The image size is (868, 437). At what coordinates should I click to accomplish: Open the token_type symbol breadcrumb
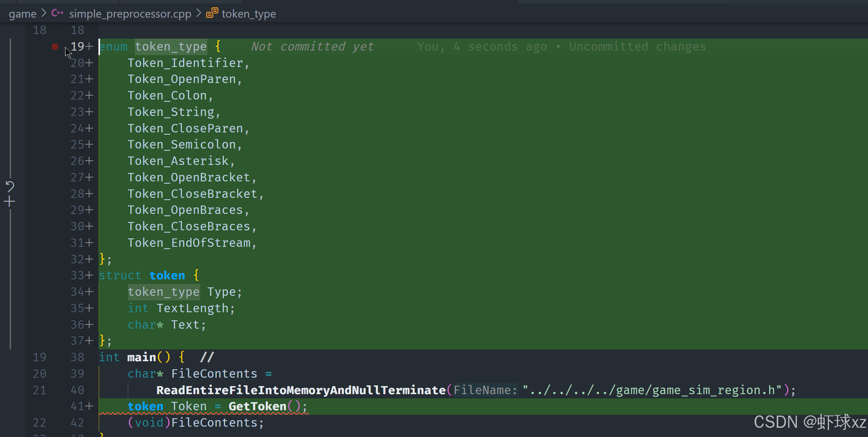pyautogui.click(x=249, y=14)
